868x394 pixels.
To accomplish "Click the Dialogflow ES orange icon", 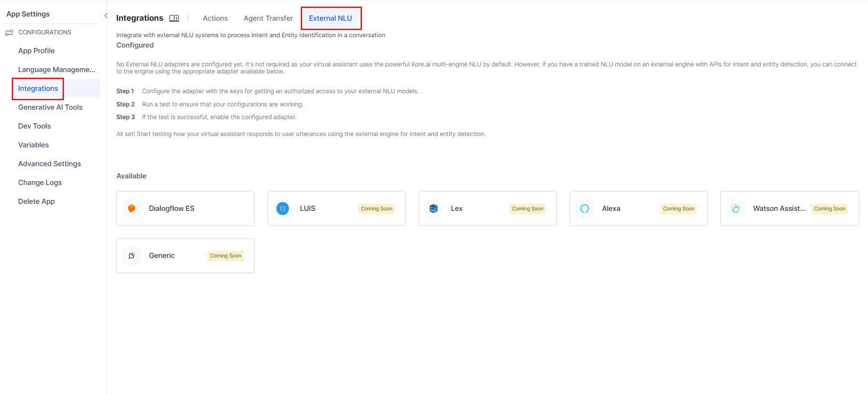I will point(132,209).
